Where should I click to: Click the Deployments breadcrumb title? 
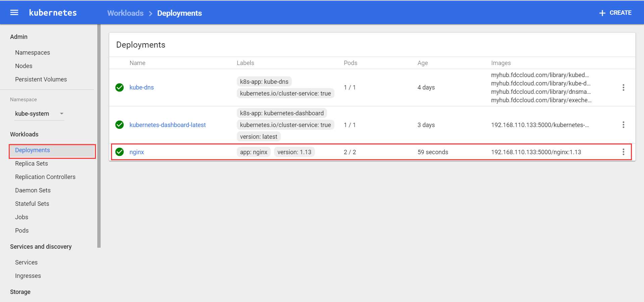(x=179, y=13)
